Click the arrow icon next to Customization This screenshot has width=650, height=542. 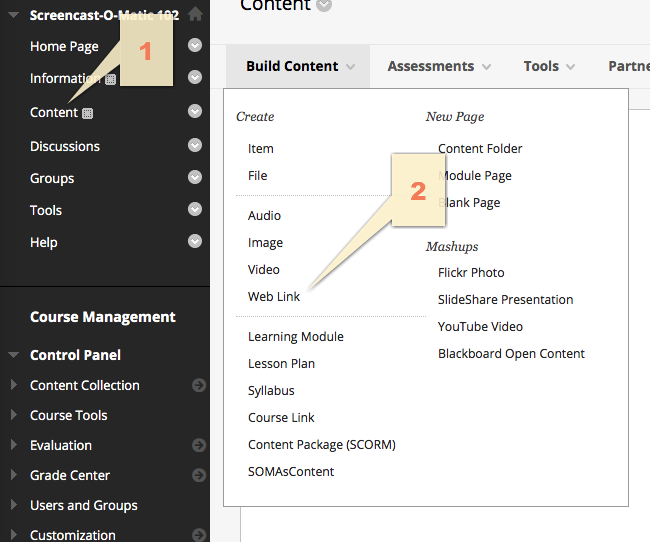coord(199,535)
